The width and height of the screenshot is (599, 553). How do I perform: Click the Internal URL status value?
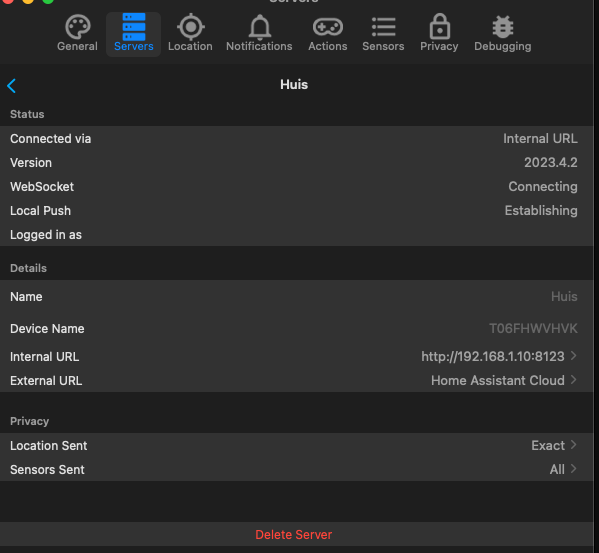click(540, 139)
